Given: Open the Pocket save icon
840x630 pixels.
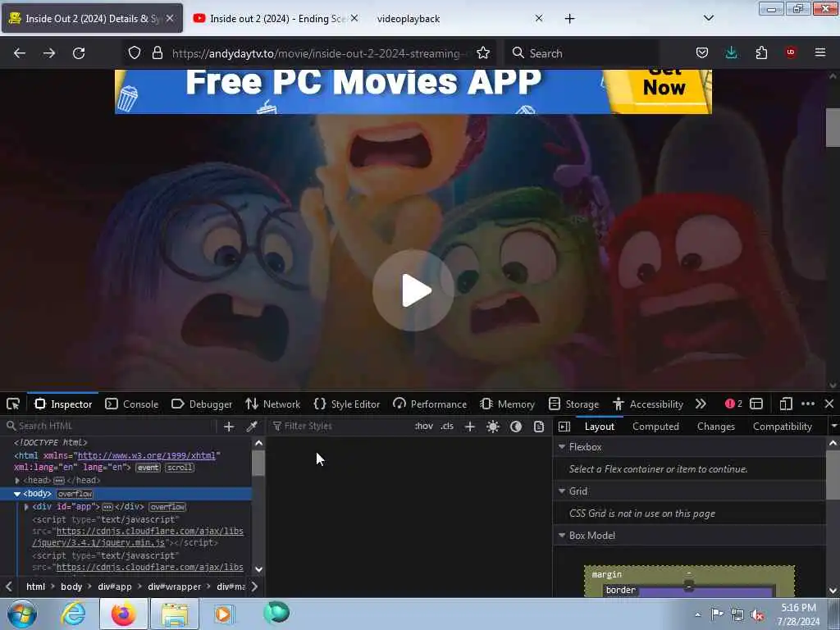Looking at the screenshot, I should point(702,52).
